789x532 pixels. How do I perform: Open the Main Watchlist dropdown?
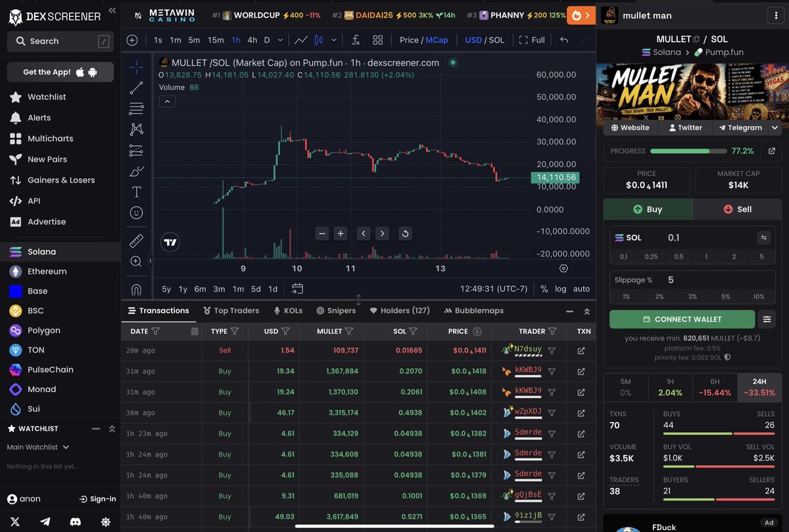tap(38, 447)
